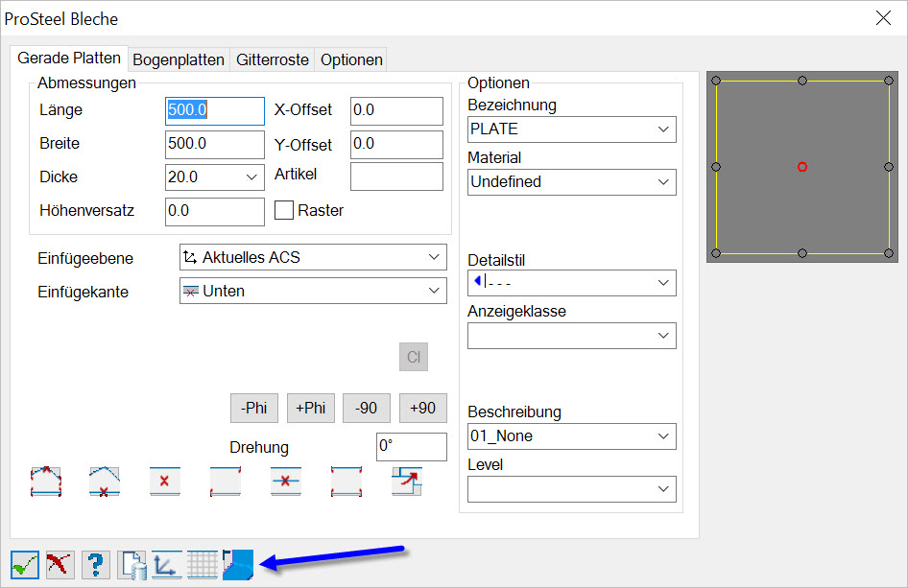
Task: Expand the Detailstil dropdown
Action: (571, 282)
